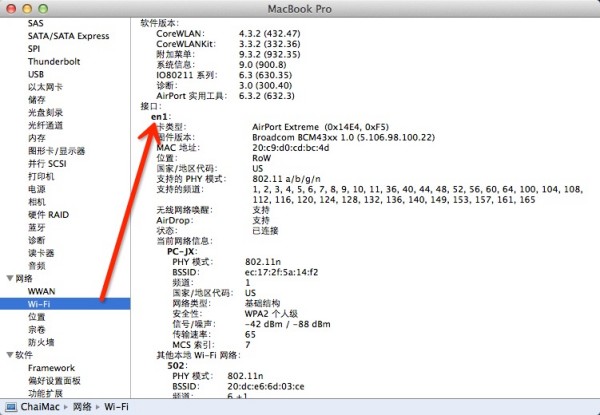Select 音频 in the sidebar
Image resolution: width=600 pixels, height=415 pixels.
36,266
